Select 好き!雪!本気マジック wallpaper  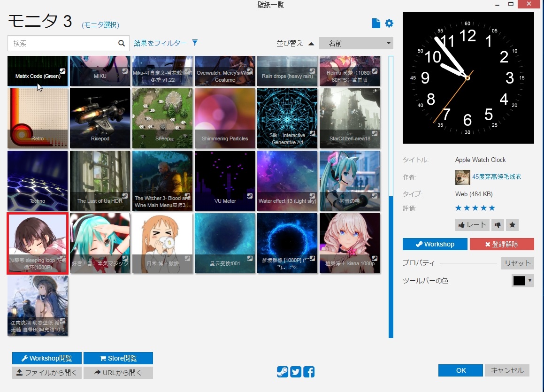[x=100, y=243]
